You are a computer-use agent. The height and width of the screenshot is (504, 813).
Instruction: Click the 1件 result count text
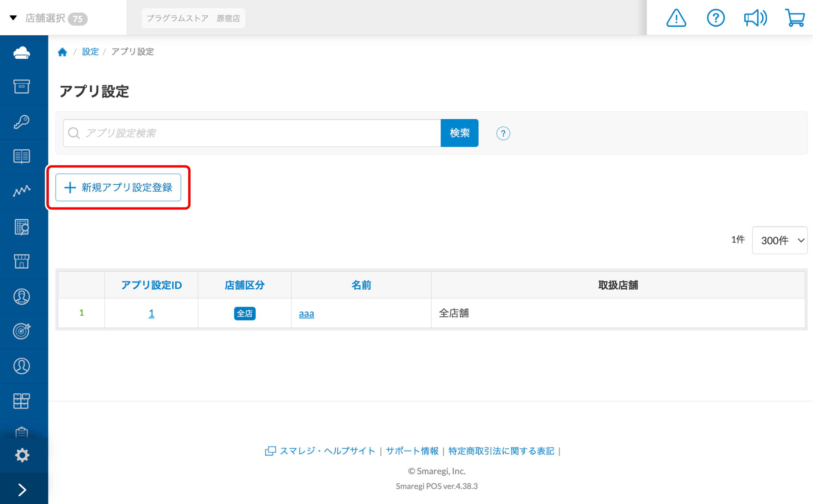pyautogui.click(x=738, y=240)
